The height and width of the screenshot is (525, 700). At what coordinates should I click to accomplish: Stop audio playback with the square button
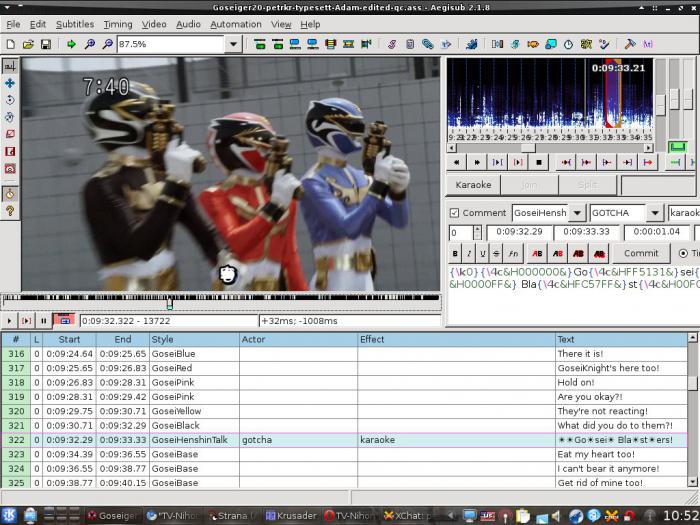point(538,162)
